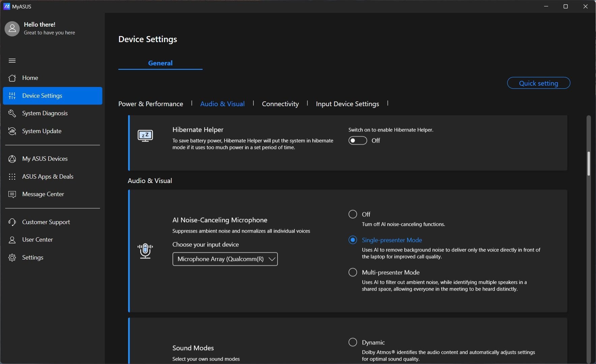This screenshot has height=364, width=596.
Task: Open User Center in sidebar
Action: [x=53, y=240]
